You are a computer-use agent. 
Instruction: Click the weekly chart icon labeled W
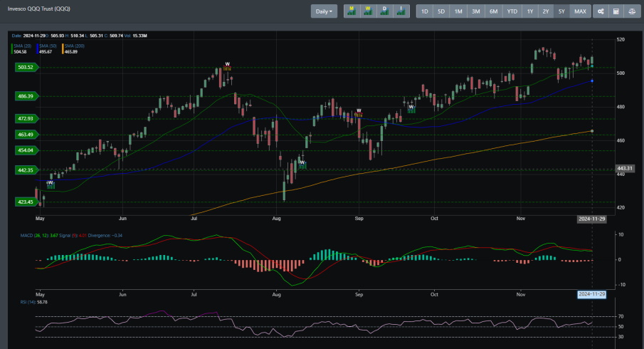368,11
